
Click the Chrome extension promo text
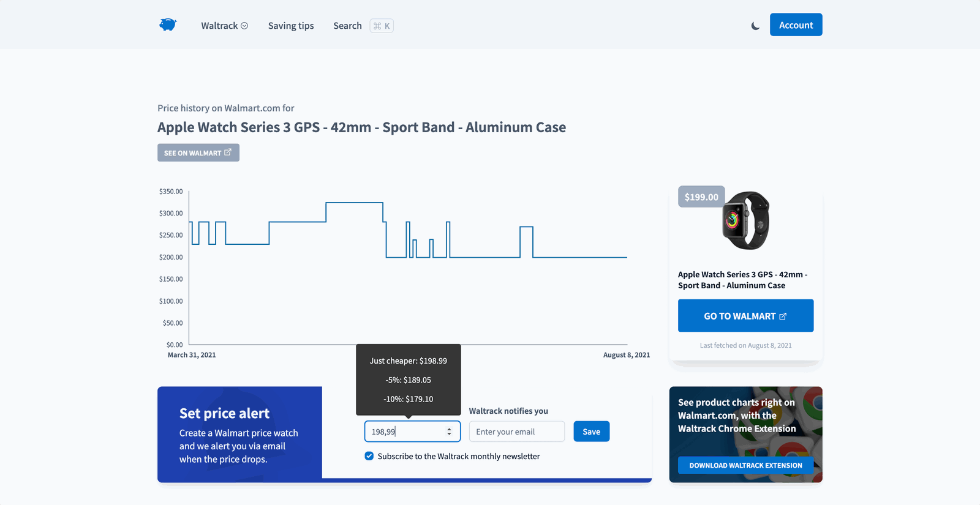coord(737,416)
